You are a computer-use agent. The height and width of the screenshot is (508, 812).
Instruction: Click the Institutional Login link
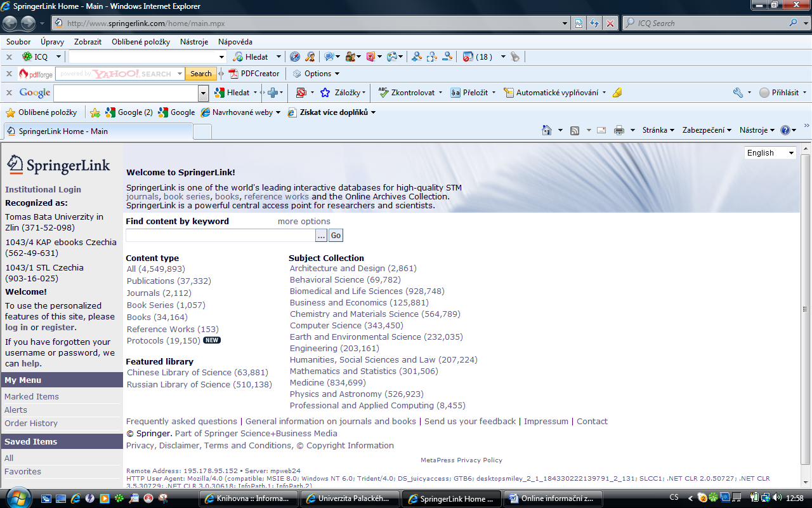[x=43, y=189]
